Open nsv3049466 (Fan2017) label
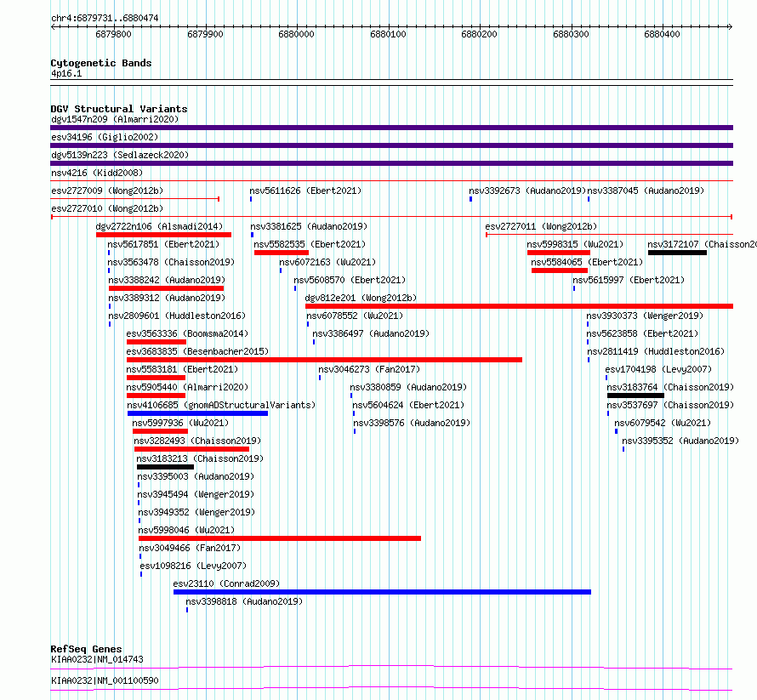Screen dimensions: 757x700 pyautogui.click(x=190, y=548)
